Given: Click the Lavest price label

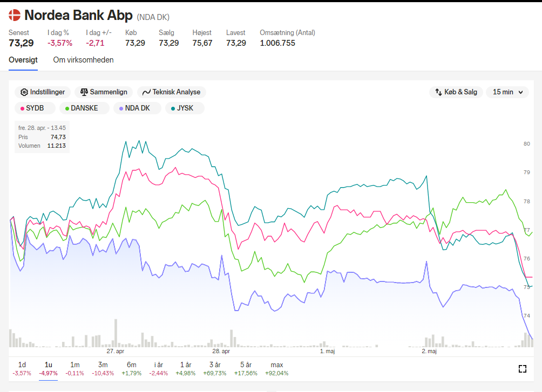Looking at the screenshot, I should [x=236, y=32].
